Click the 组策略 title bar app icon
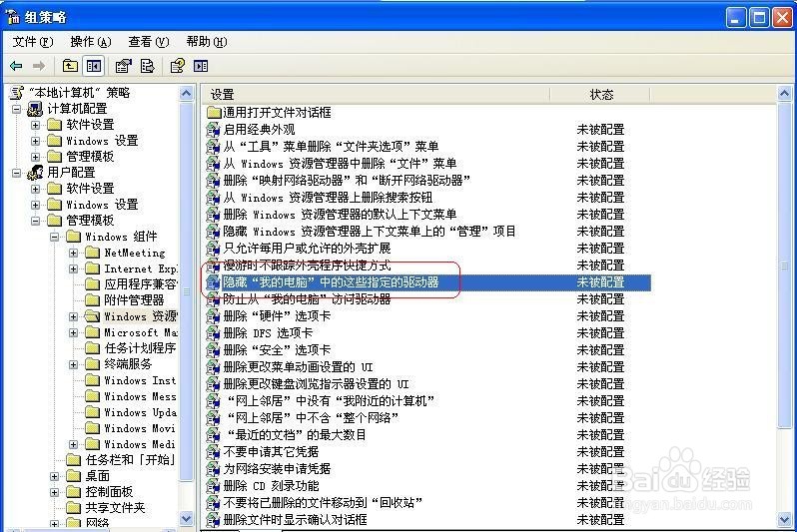 point(13,17)
